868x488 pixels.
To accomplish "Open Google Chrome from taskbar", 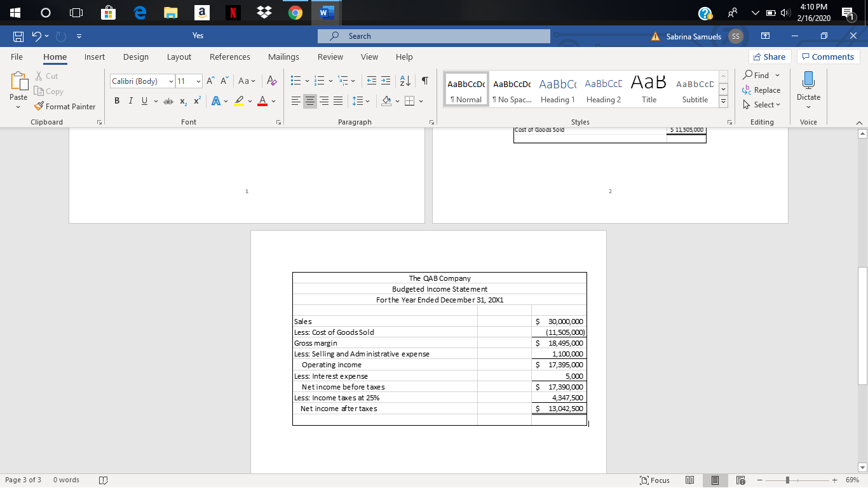I will (295, 12).
